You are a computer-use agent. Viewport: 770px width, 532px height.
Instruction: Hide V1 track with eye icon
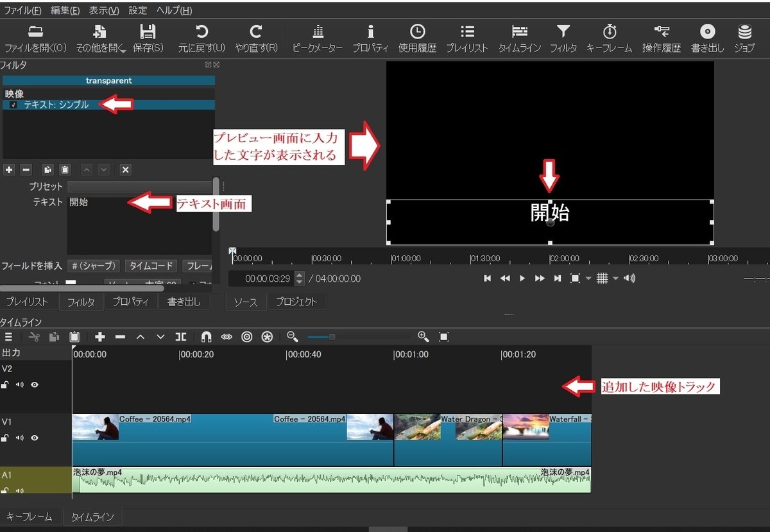35,438
